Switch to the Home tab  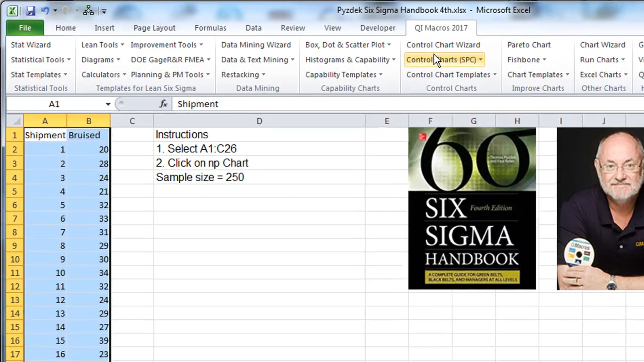pos(66,28)
